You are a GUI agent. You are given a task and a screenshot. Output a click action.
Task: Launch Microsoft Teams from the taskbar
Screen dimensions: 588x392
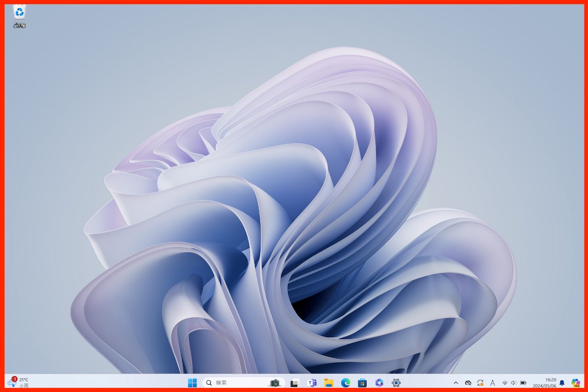coord(312,382)
